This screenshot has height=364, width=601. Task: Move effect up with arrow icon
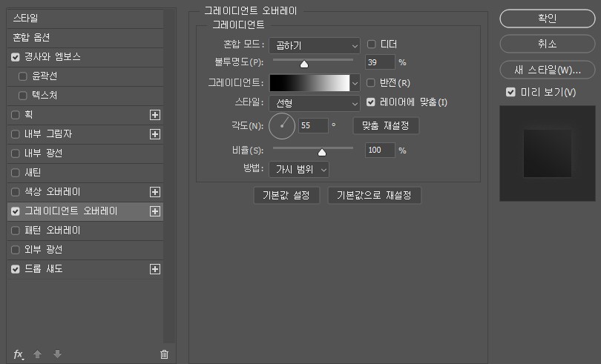(x=38, y=354)
